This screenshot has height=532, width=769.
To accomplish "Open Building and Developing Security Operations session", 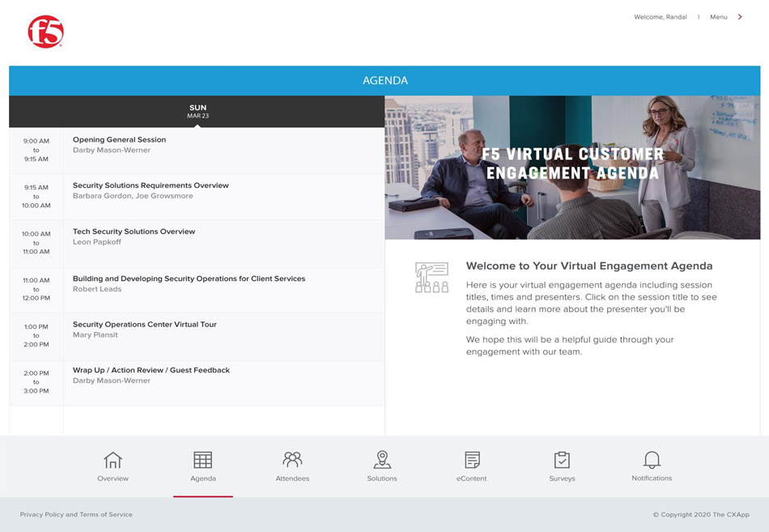I will 189,279.
